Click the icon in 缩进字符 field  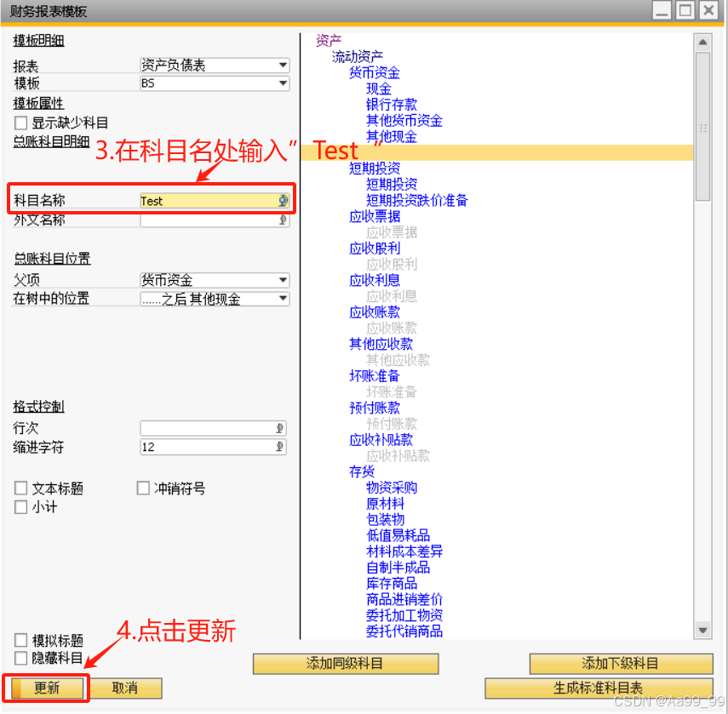click(x=279, y=447)
